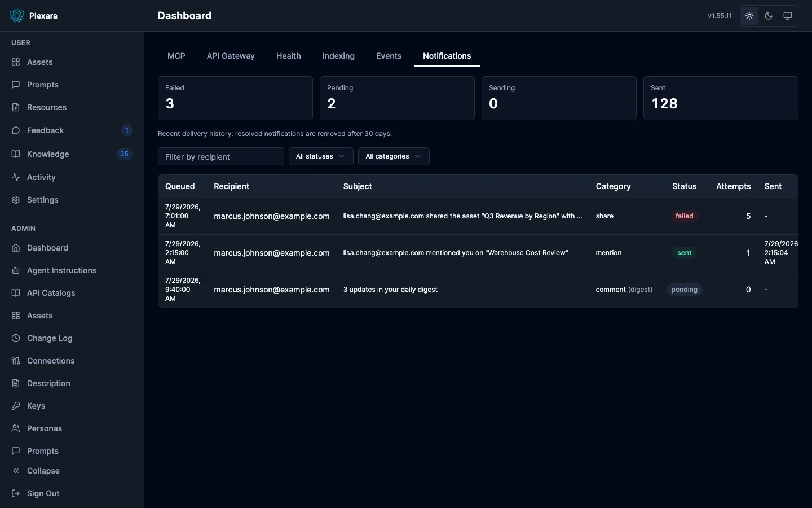Click the Queued column header
This screenshot has height=508, width=812.
point(180,186)
